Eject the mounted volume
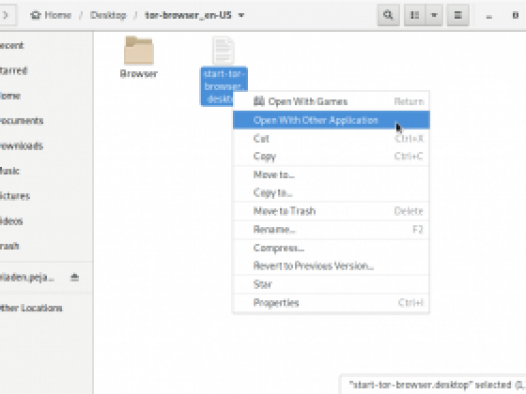This screenshot has height=394, width=526. (x=75, y=277)
